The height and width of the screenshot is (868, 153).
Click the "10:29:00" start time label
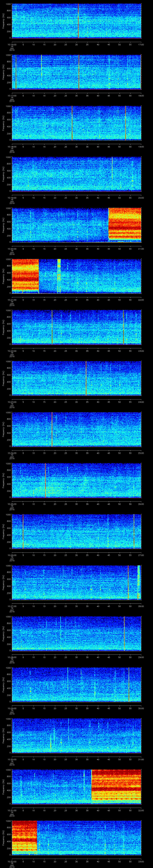pos(12,708)
